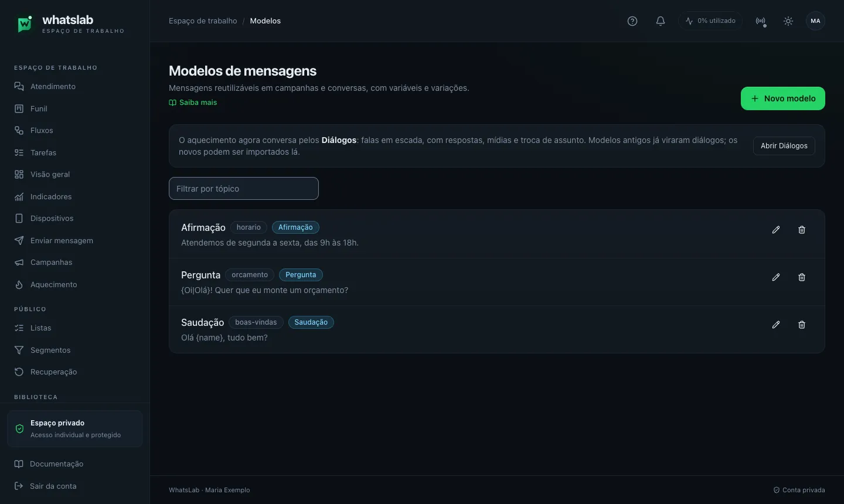
Task: Go to Segmentos
Action: pyautogui.click(x=75, y=350)
